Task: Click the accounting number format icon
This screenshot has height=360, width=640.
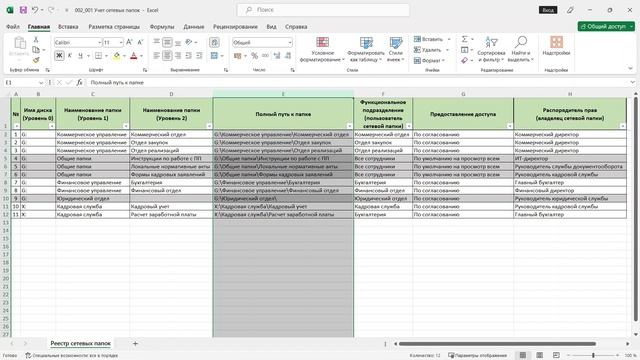Action: click(x=238, y=56)
